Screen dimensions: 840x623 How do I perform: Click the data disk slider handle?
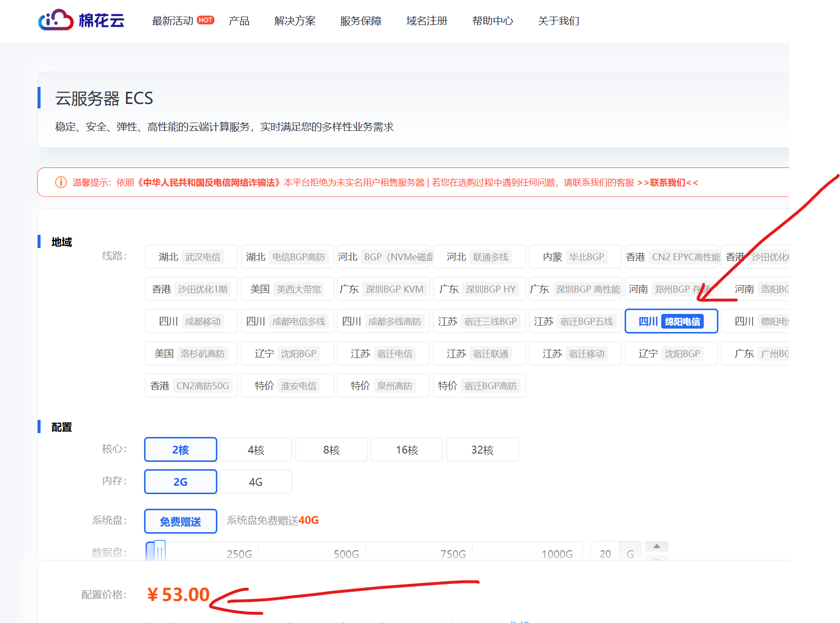tap(159, 552)
